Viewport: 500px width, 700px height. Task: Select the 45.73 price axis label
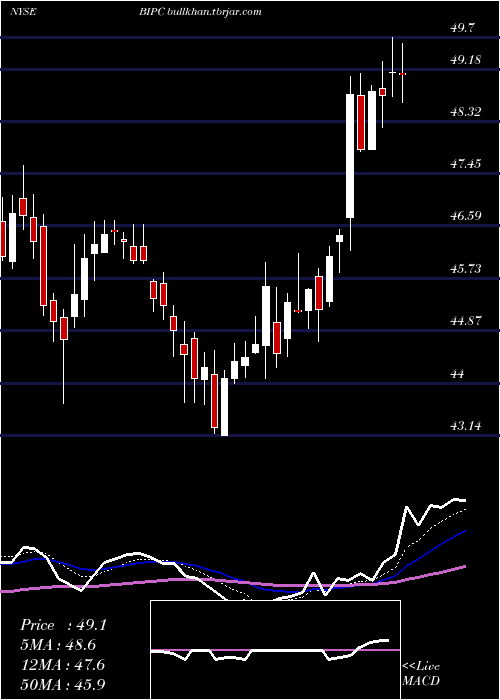(466, 269)
